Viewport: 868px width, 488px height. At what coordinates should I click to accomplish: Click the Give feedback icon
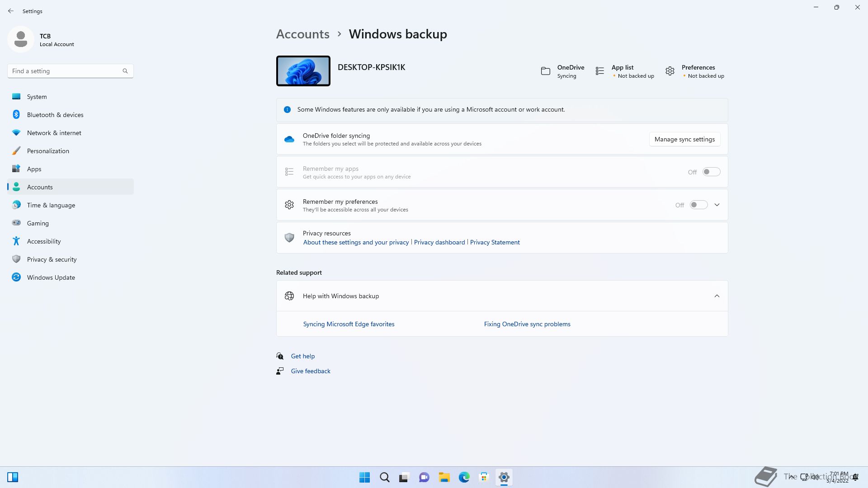(280, 371)
